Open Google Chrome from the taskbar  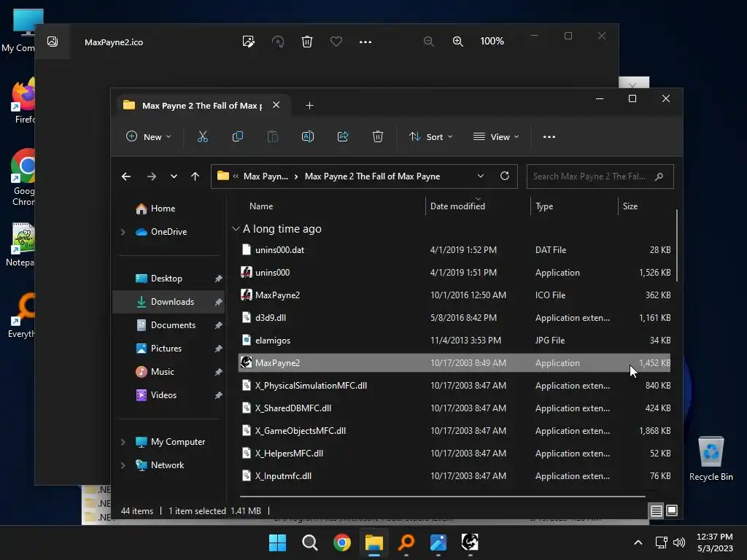(341, 542)
